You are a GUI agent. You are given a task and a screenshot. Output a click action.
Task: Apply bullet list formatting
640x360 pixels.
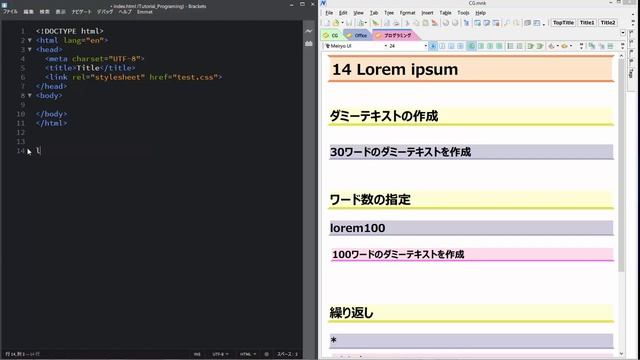point(510,46)
